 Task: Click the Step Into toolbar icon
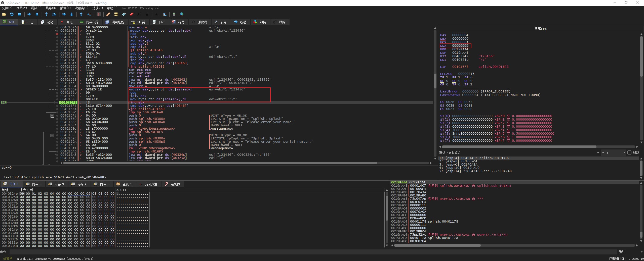tap(46, 14)
